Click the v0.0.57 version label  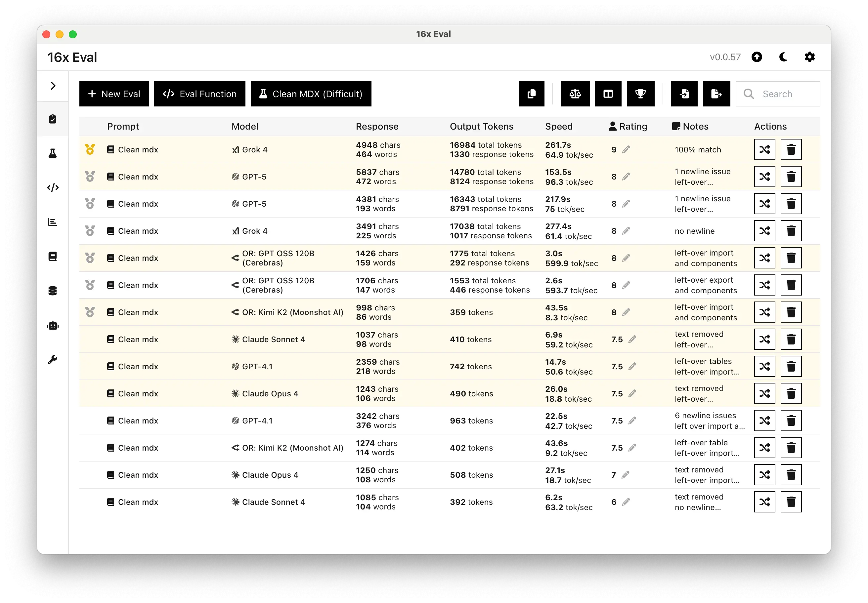[x=725, y=57]
